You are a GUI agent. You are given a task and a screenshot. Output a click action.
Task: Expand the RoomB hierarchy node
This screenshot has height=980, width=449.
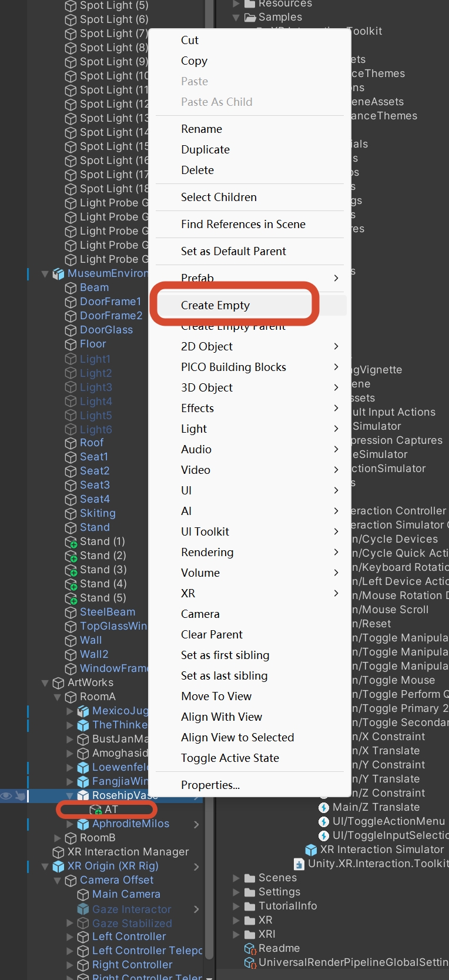pos(57,838)
